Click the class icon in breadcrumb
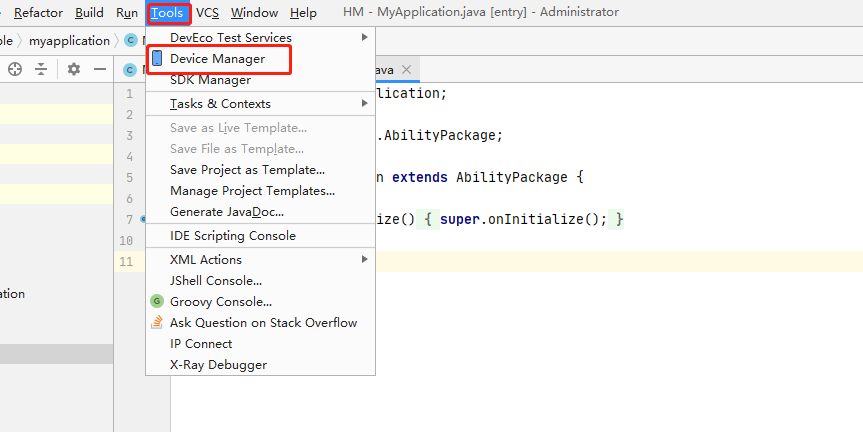863x432 pixels. (130, 41)
